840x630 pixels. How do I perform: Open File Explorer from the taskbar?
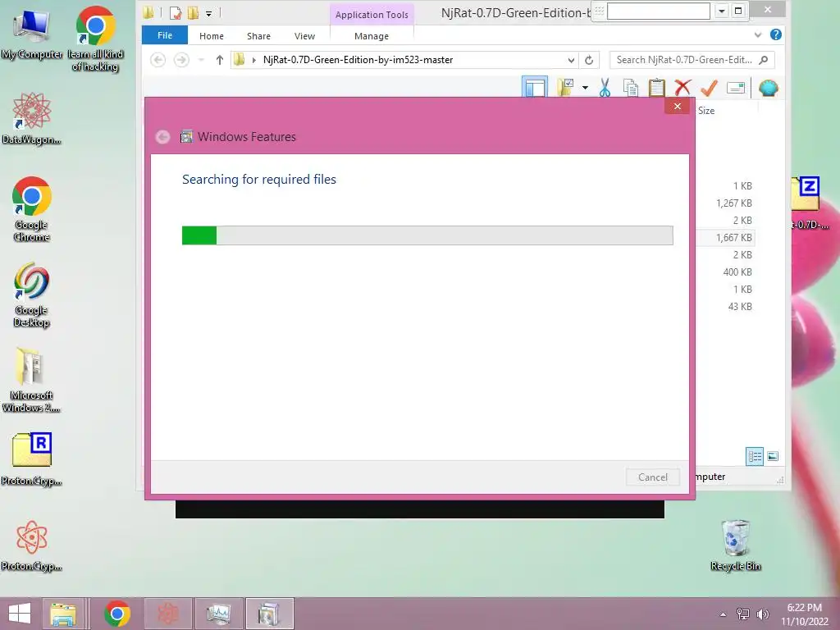[x=63, y=614]
